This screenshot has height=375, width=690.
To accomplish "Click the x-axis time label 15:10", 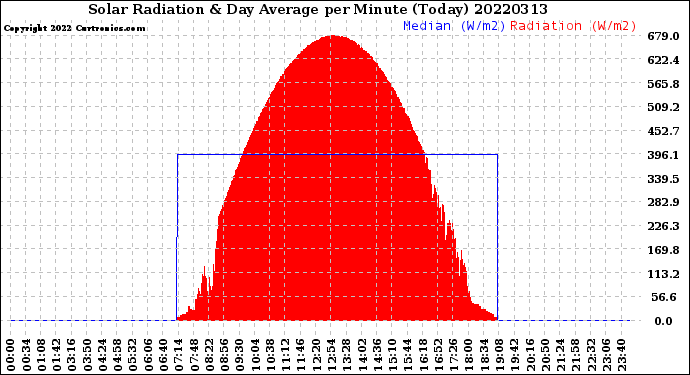I will [393, 355].
